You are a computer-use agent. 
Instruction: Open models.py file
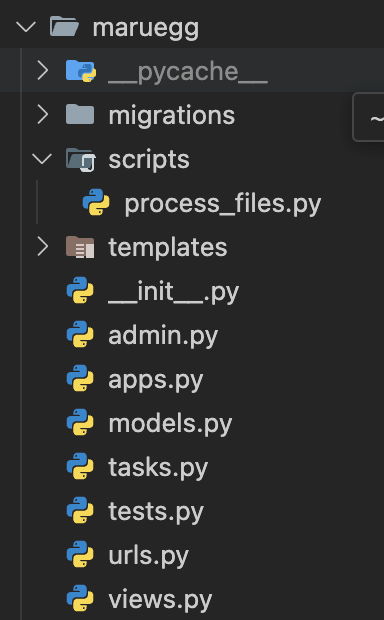click(x=170, y=424)
